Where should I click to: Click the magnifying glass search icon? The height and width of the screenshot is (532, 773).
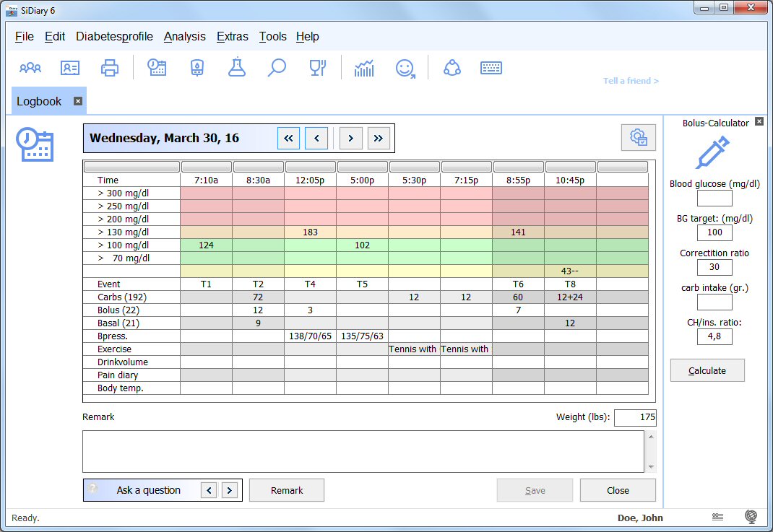click(x=277, y=68)
